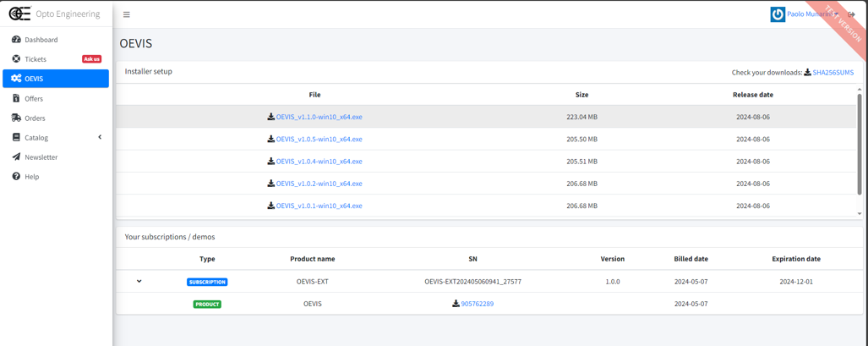The width and height of the screenshot is (868, 346).
Task: Click the version 1.0.0 cell
Action: point(612,282)
